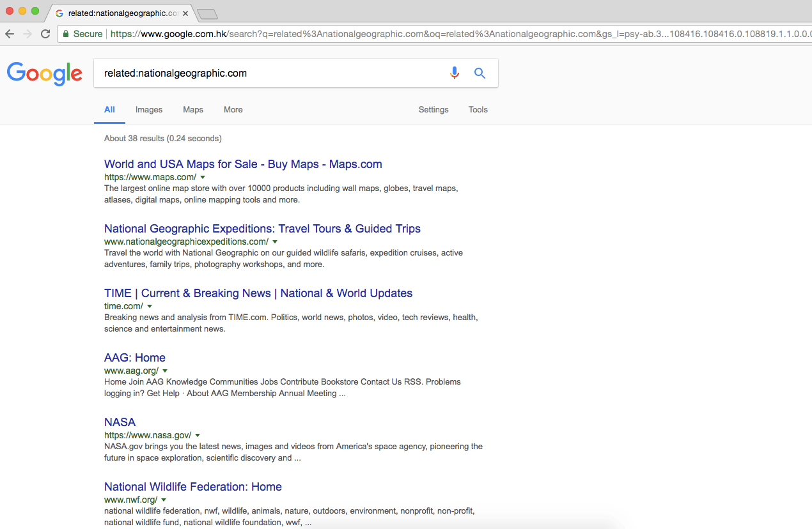Image resolution: width=812 pixels, height=529 pixels.
Task: Reload the page with the refresh icon
Action: [x=45, y=34]
